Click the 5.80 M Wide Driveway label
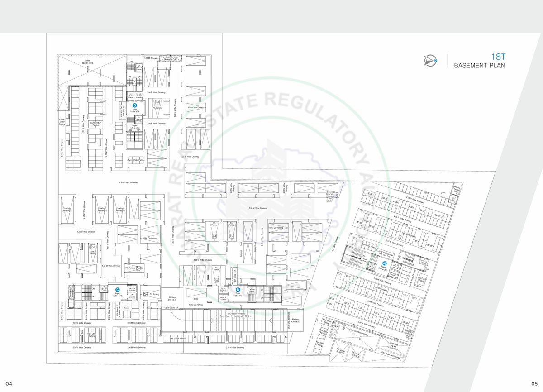 [x=258, y=208]
